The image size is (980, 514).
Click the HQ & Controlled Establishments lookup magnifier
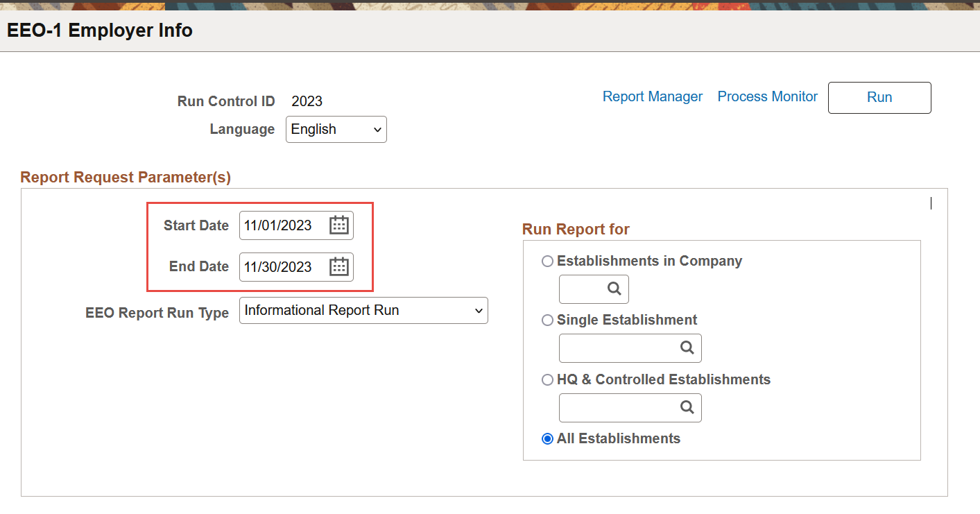[687, 408]
